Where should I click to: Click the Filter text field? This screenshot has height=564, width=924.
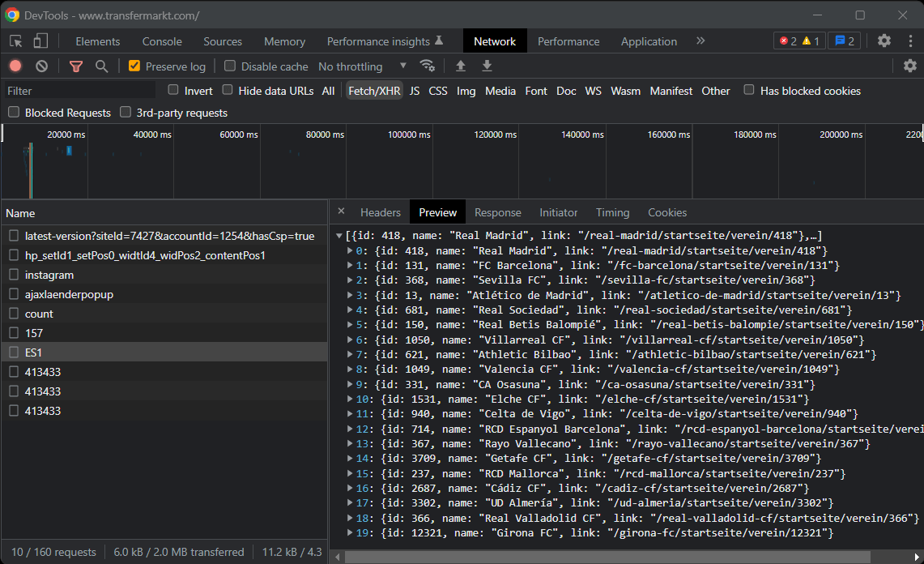[x=79, y=91]
